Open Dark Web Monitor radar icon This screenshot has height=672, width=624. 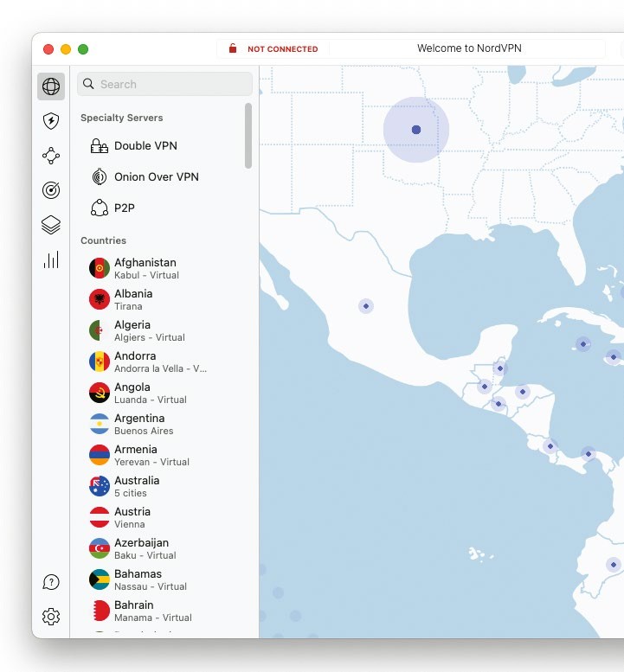click(51, 190)
